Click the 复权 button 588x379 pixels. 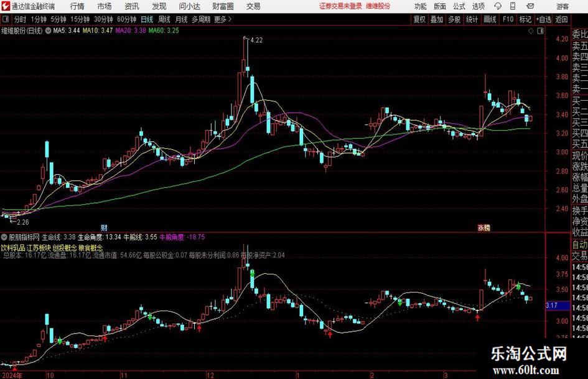[x=419, y=19]
